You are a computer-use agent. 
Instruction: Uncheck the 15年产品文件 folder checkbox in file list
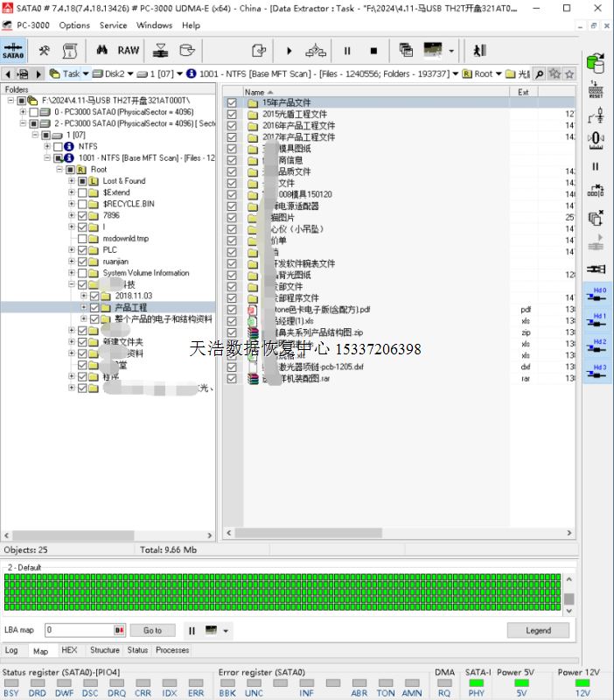coord(232,103)
